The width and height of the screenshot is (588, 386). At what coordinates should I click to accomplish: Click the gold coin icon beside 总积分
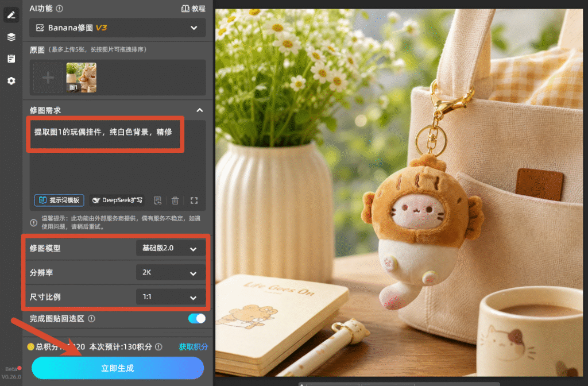pyautogui.click(x=31, y=347)
